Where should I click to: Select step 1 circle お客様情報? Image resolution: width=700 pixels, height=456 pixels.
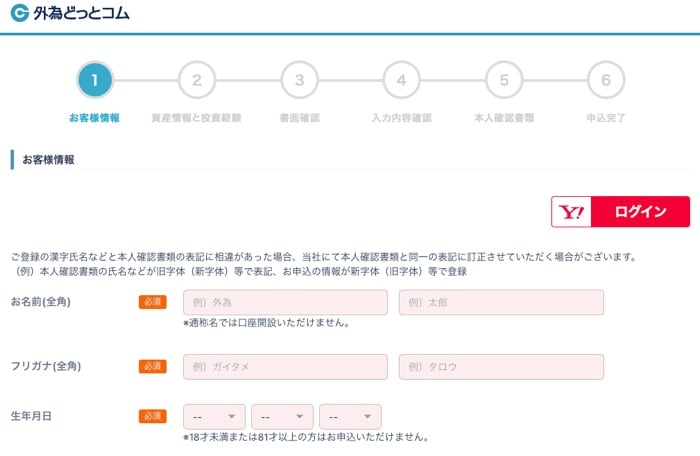pyautogui.click(x=95, y=80)
